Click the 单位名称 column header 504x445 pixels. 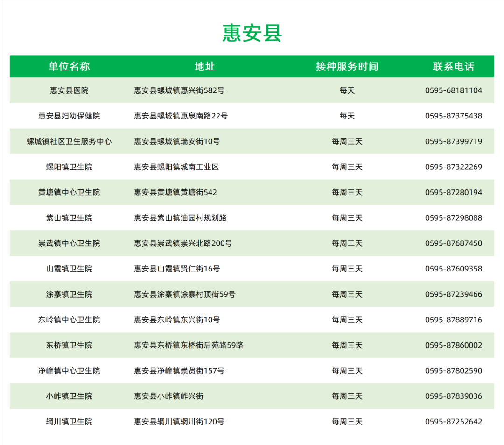(x=69, y=66)
